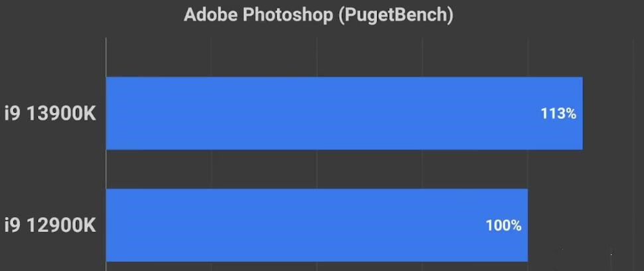Click second vertical gridline above 13900K bar
The height and width of the screenshot is (271, 644).
(x=317, y=56)
